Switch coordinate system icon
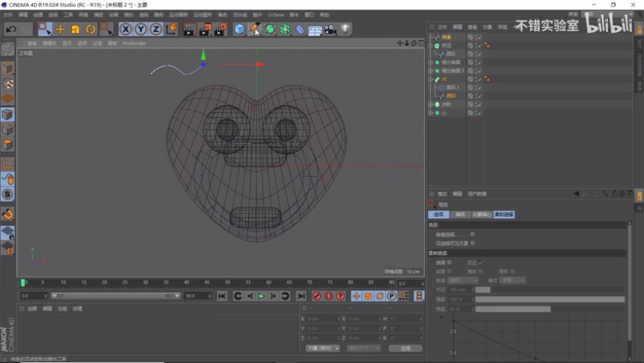This screenshot has width=644, height=363. pyautogui.click(x=171, y=29)
